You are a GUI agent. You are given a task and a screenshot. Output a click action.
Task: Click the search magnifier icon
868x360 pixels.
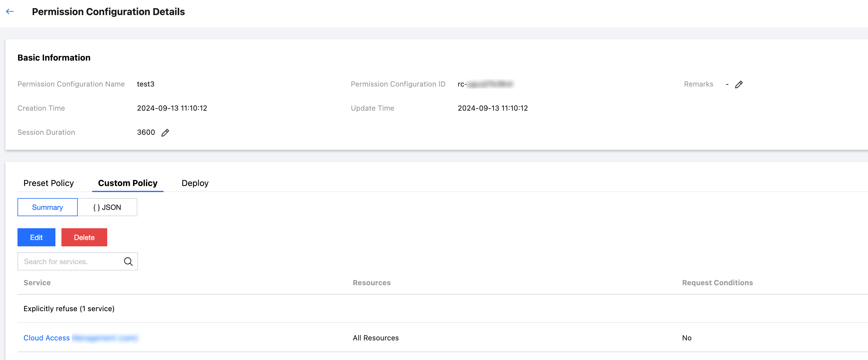click(128, 261)
